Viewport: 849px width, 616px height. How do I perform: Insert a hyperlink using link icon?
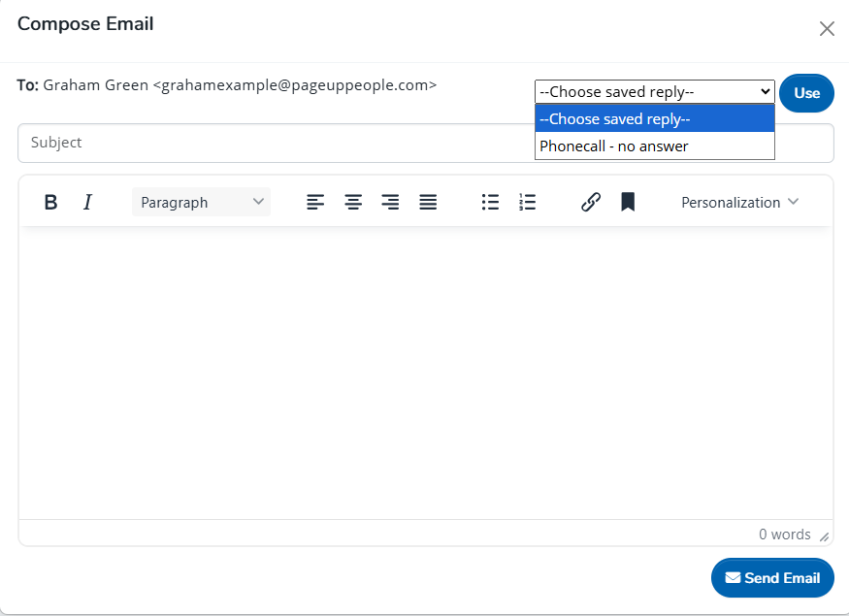590,202
